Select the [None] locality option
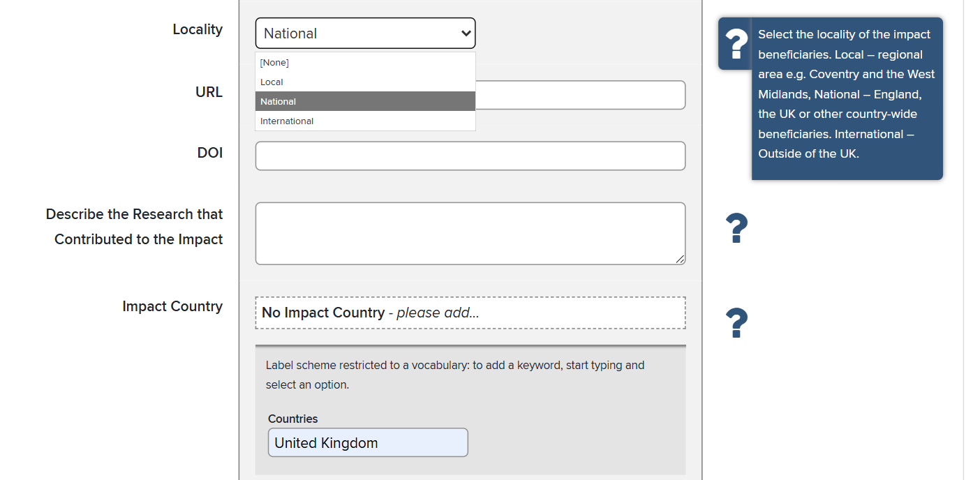980x480 pixels. pos(365,62)
